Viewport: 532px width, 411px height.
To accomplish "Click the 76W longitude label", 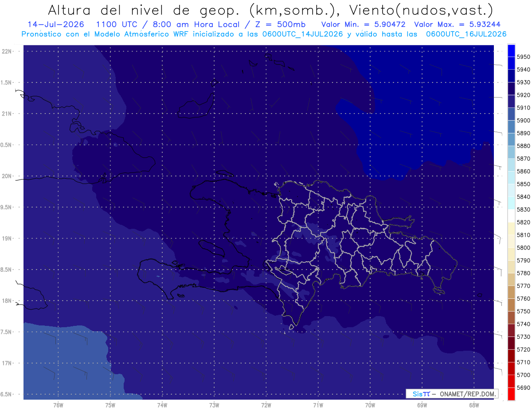I will [58, 404].
